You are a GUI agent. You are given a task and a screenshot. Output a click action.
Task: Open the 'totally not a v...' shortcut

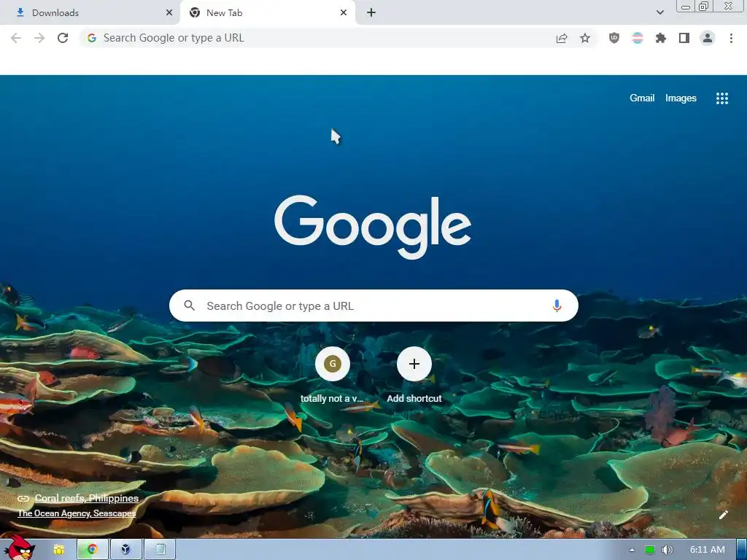[332, 376]
